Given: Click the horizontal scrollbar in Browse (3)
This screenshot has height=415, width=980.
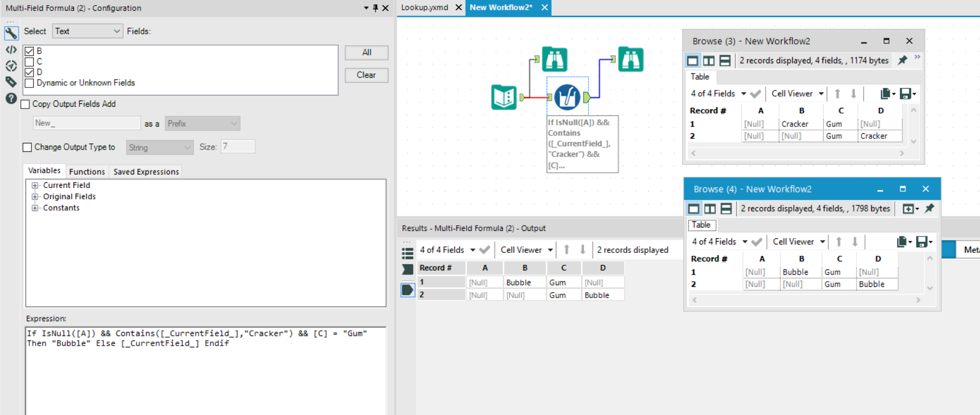Looking at the screenshot, I should click(798, 153).
